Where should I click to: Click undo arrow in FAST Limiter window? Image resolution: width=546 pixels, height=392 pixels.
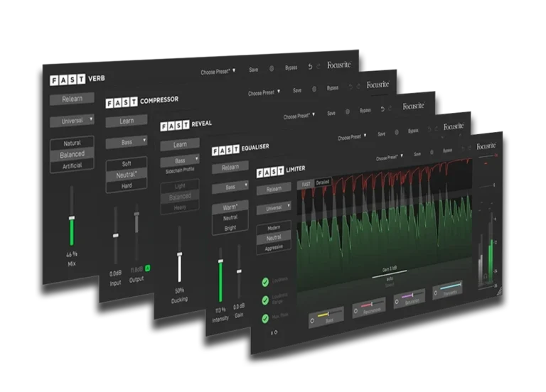(x=463, y=149)
